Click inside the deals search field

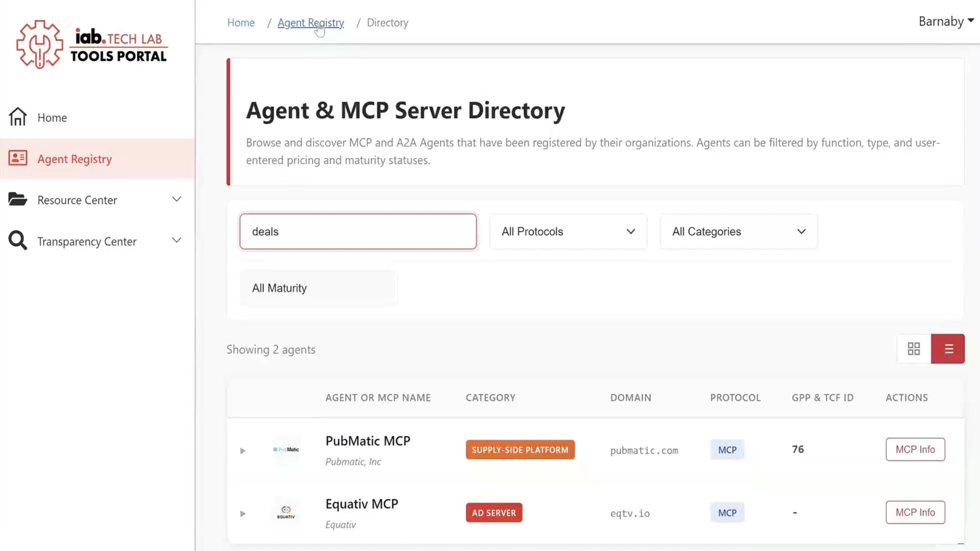click(x=358, y=231)
